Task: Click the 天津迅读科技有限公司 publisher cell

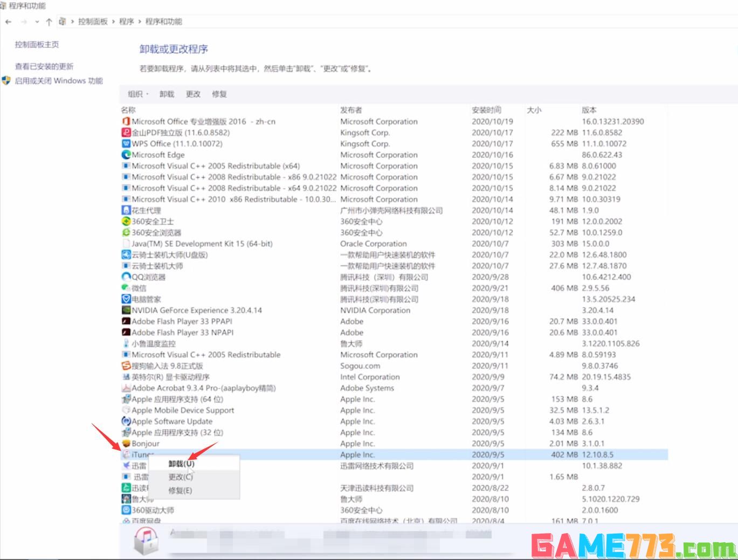Action: [377, 488]
